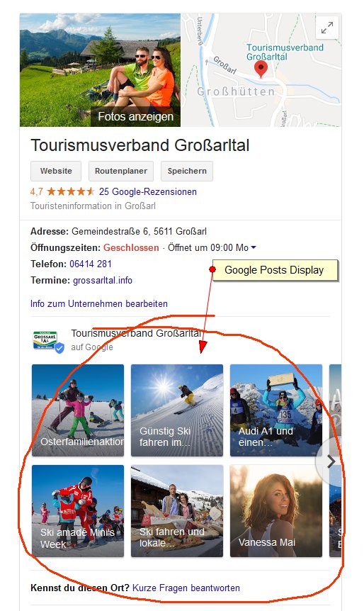Click the Grossarltal logo with verified badge
Screen dimensions: 364x611
48,342
